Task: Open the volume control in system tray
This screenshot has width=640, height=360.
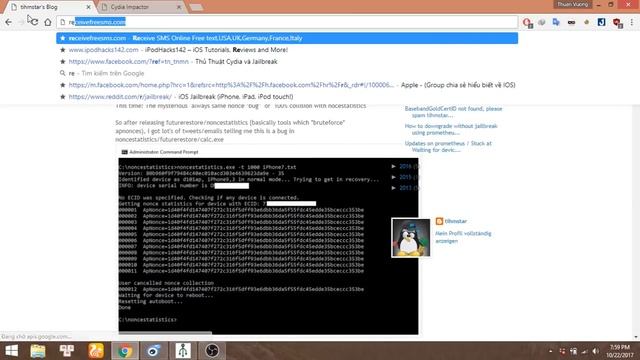Action: (x=596, y=351)
